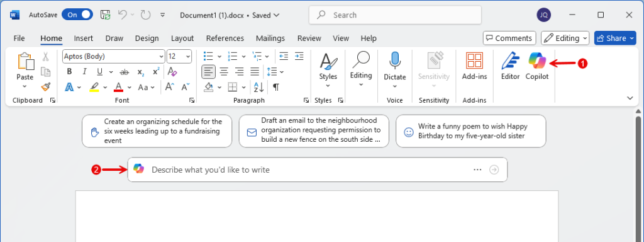644x242 pixels.
Task: Switch to the Layout tab
Action: [x=182, y=38]
